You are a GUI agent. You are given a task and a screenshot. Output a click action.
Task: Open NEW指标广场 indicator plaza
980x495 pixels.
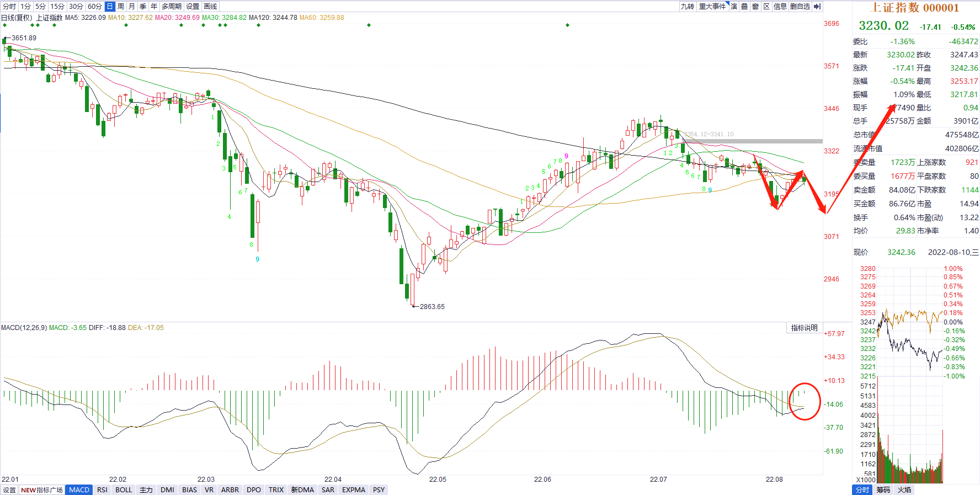coord(41,490)
